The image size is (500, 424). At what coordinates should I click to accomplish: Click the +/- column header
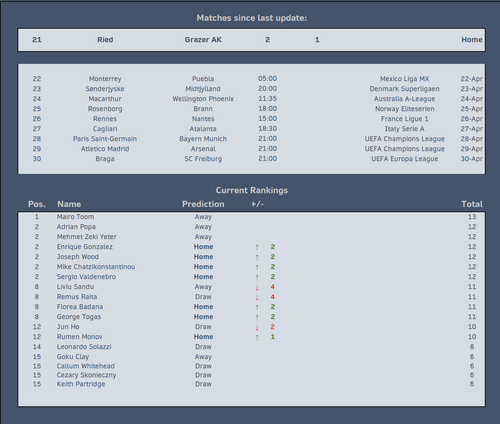click(257, 204)
